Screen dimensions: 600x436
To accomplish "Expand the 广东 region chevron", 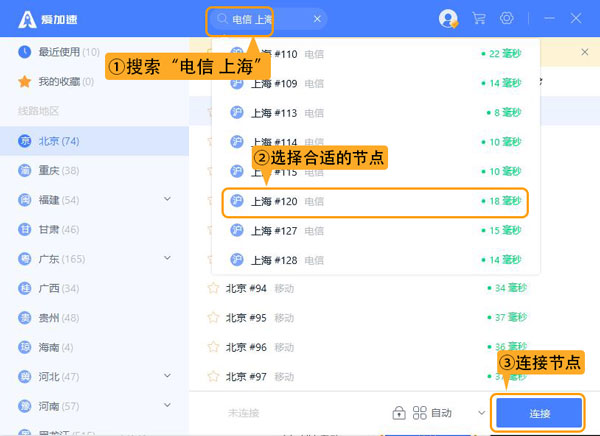I will [x=167, y=258].
